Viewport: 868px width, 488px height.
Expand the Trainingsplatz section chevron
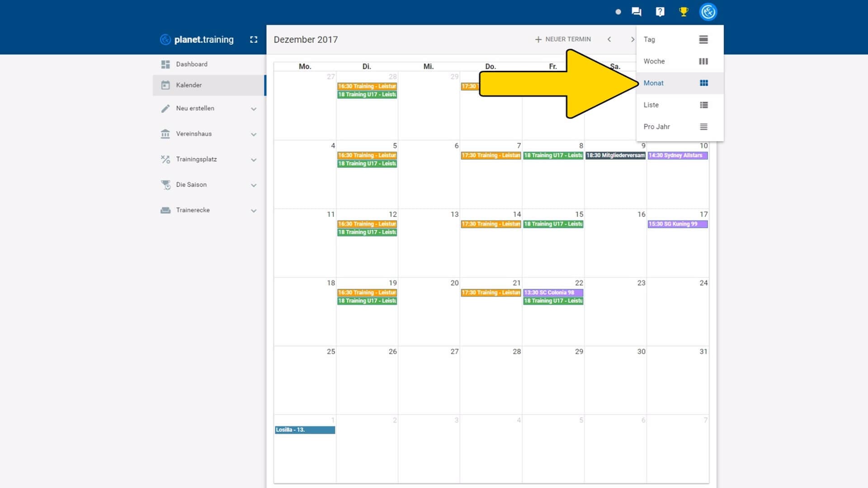[254, 160]
